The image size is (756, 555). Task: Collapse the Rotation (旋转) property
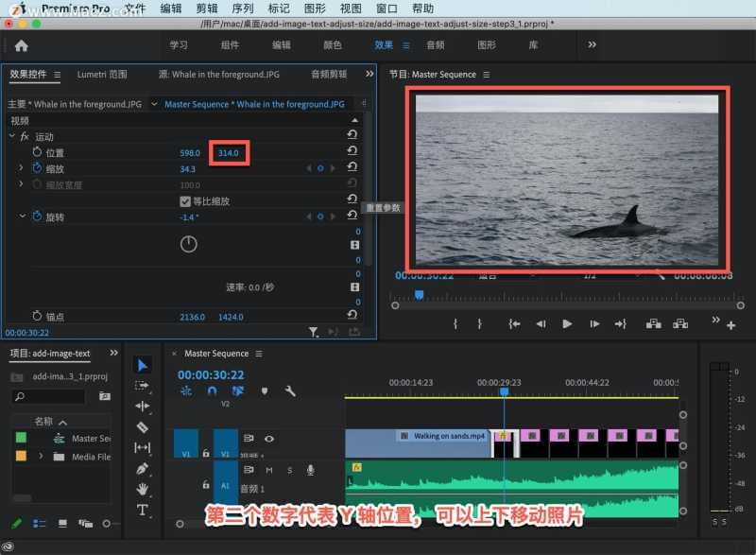click(x=23, y=217)
